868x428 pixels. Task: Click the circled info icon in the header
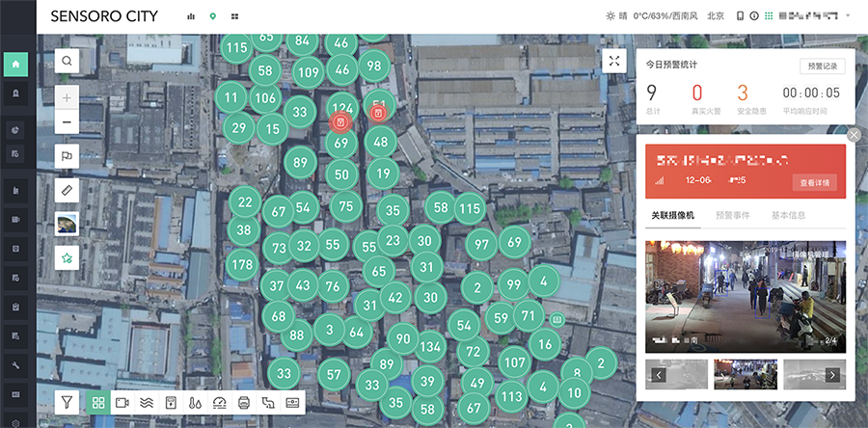pyautogui.click(x=754, y=16)
